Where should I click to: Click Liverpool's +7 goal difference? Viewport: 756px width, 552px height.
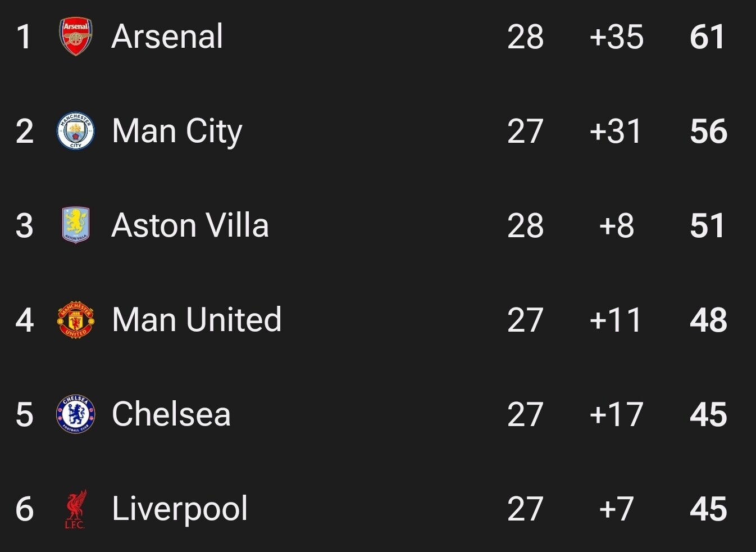617,509
